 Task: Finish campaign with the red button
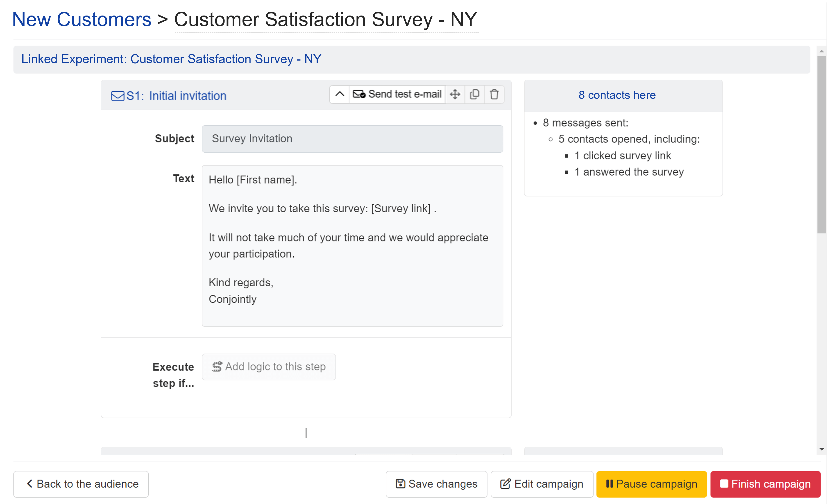pyautogui.click(x=765, y=484)
